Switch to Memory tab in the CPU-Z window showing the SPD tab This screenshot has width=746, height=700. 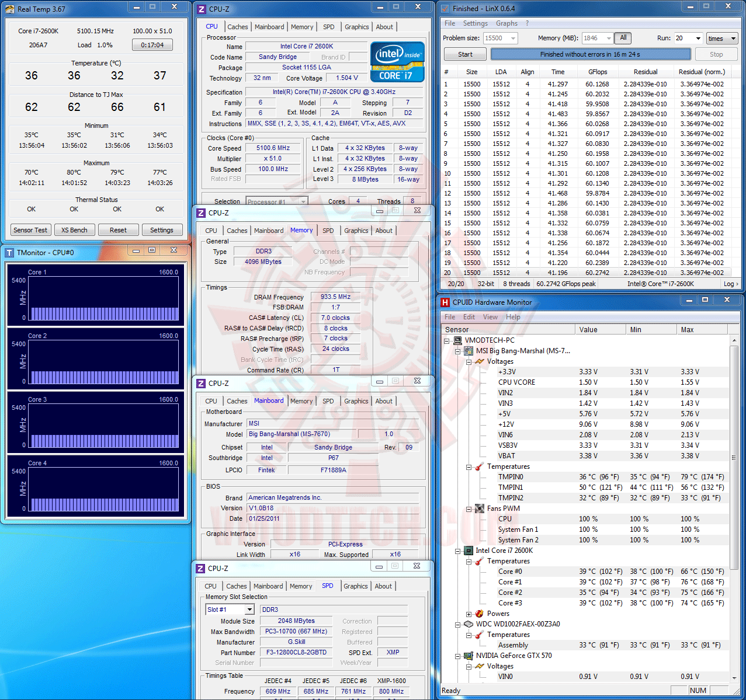[301, 586]
